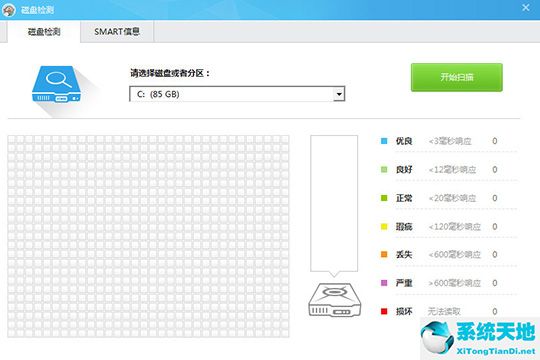Screen dimensions: 540x360
Task: Select the 正常 legend label
Action: click(x=404, y=198)
